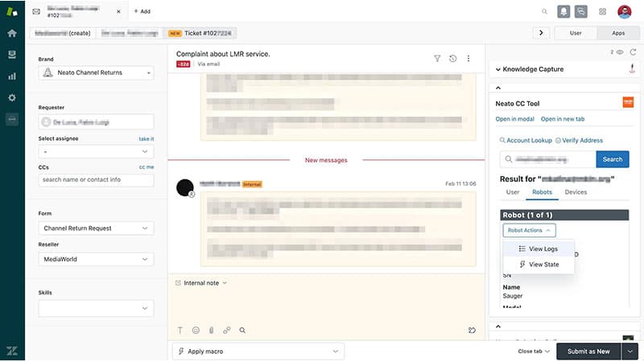644x362 pixels.
Task: Select View State menu item
Action: (539, 265)
